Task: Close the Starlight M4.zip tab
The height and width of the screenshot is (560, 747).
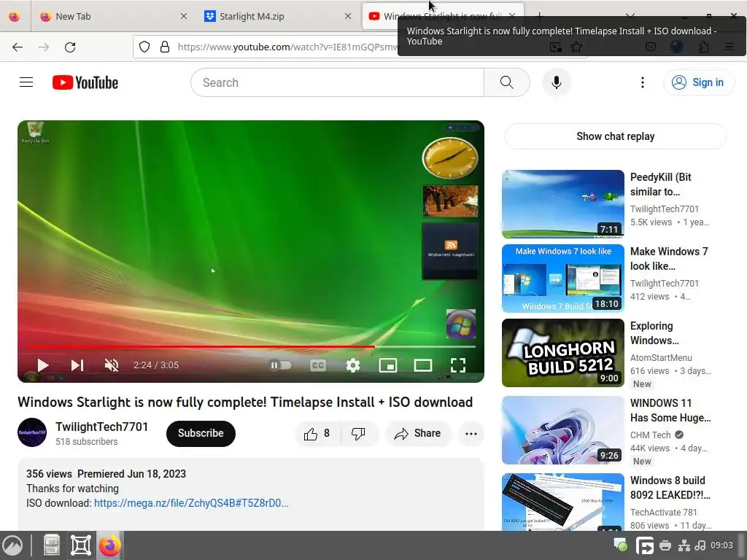Action: (348, 16)
